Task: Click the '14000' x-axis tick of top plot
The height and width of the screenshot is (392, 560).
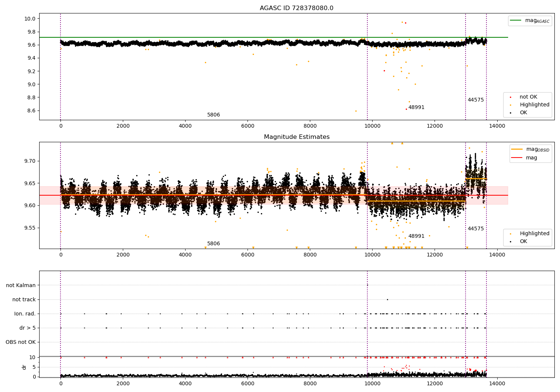Action: click(x=497, y=126)
